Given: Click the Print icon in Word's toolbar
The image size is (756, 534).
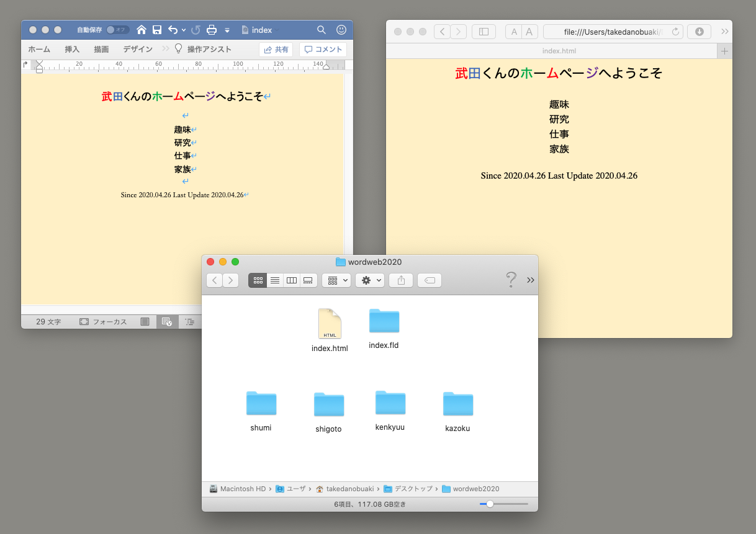Looking at the screenshot, I should 212,30.
